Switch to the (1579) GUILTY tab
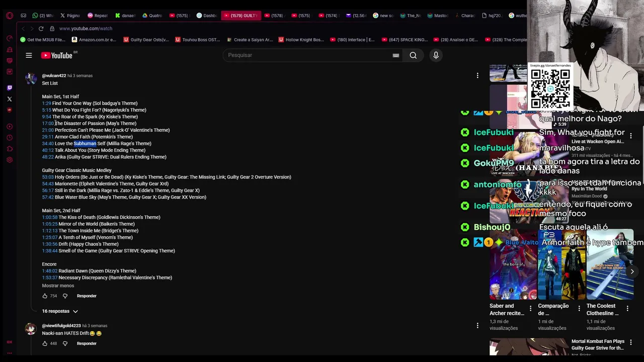 click(x=240, y=16)
